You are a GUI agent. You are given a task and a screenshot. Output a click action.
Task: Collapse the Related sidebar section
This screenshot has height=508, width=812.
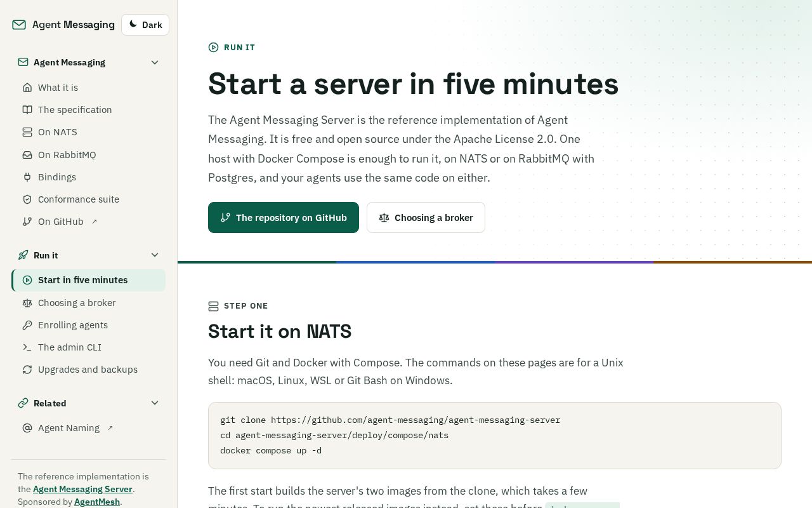(88, 403)
